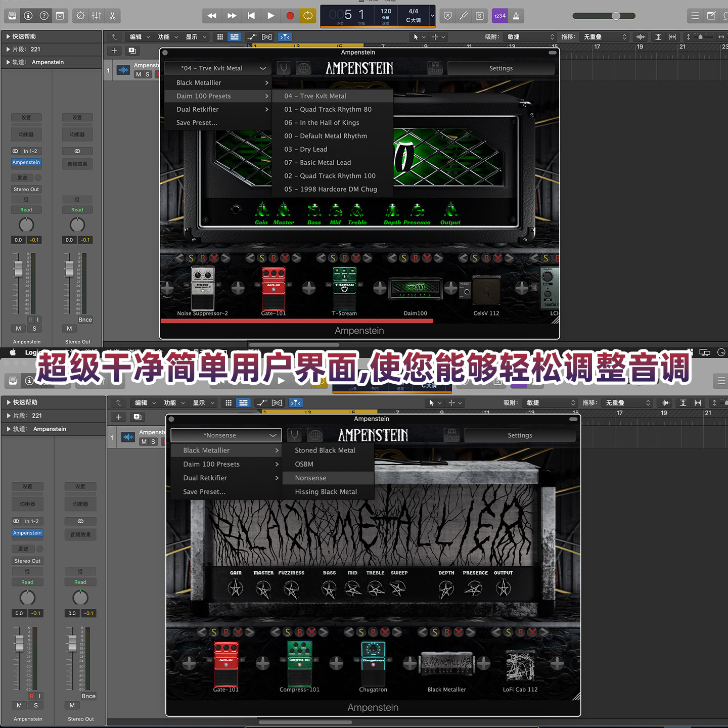Choose the Hissing Black Metal preset

pyautogui.click(x=328, y=492)
